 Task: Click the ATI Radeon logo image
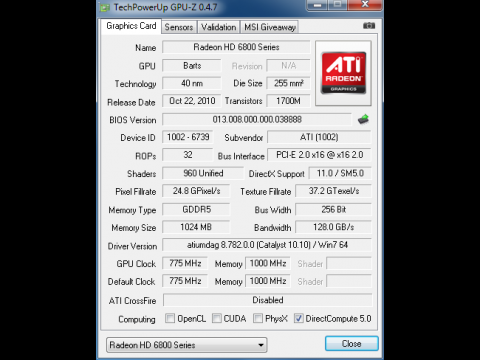(x=343, y=73)
